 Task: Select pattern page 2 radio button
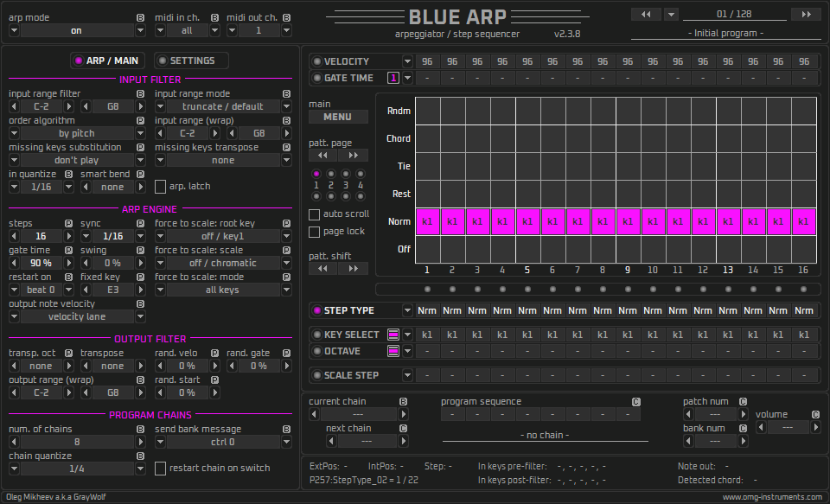331,174
